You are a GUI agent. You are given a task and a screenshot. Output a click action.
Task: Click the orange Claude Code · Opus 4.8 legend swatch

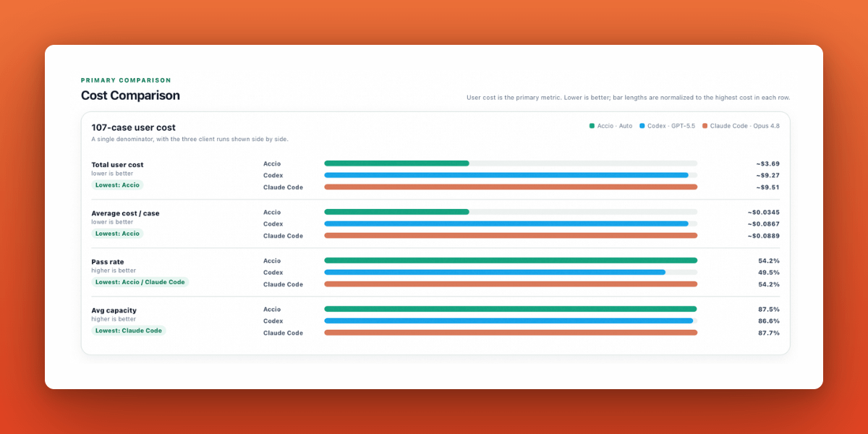705,126
